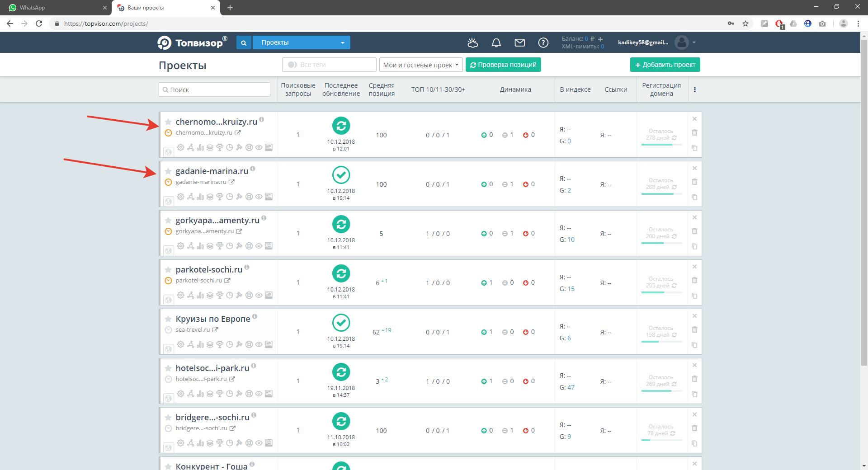
Task: Click the orange schedule clock for gorkyapa...amenty.ru
Action: [x=168, y=231]
